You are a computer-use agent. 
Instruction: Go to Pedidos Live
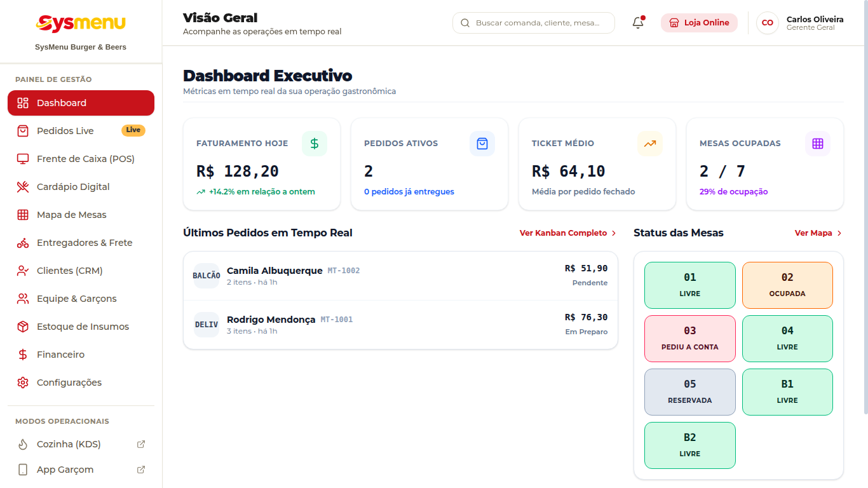[x=81, y=131]
